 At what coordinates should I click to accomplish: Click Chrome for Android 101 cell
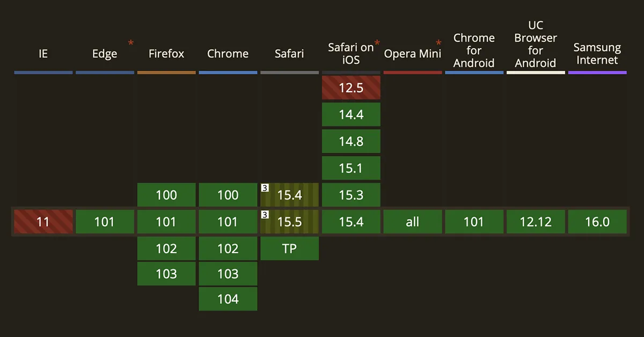[x=474, y=222]
